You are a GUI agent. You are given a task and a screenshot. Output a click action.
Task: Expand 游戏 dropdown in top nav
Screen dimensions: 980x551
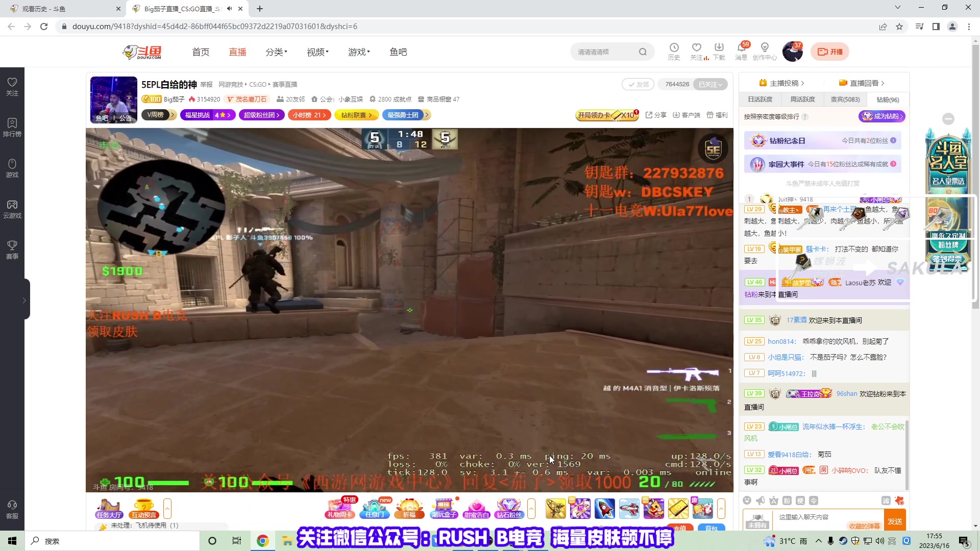(359, 52)
